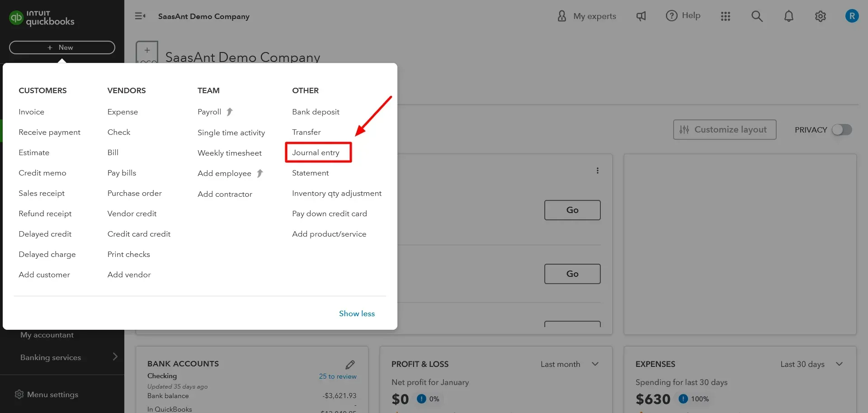Select Bank deposit menu item

[316, 112]
